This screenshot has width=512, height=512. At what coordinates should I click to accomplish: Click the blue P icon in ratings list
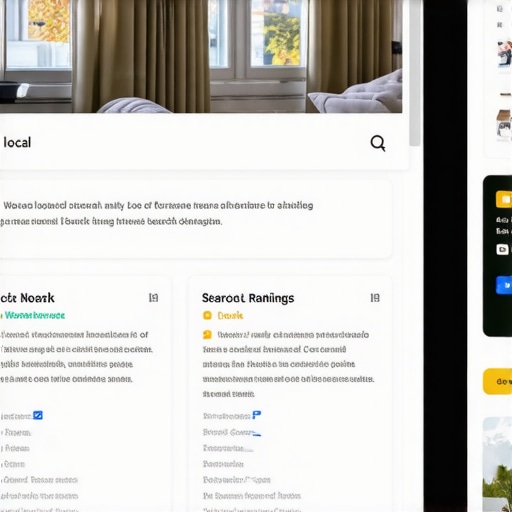tap(256, 415)
